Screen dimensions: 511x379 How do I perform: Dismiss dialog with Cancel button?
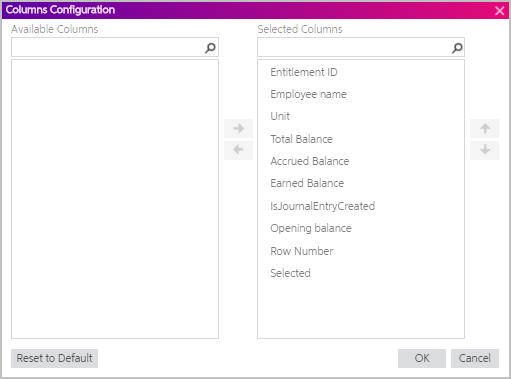coord(475,358)
